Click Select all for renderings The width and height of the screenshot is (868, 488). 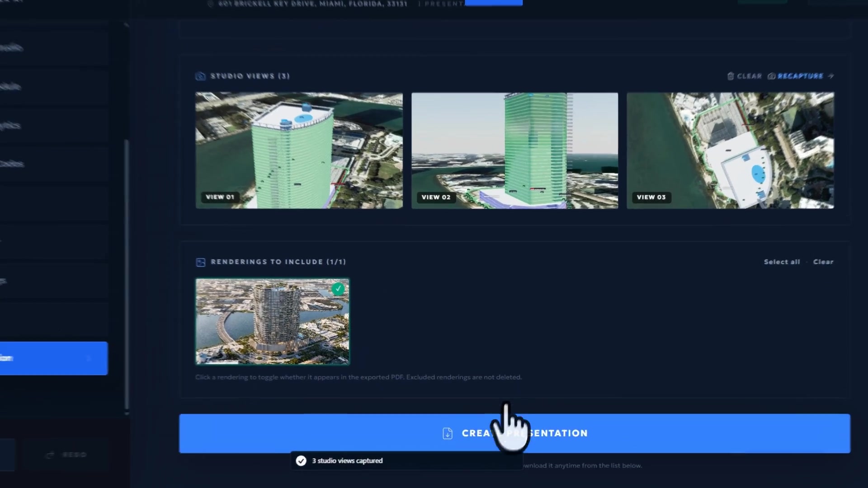tap(782, 262)
